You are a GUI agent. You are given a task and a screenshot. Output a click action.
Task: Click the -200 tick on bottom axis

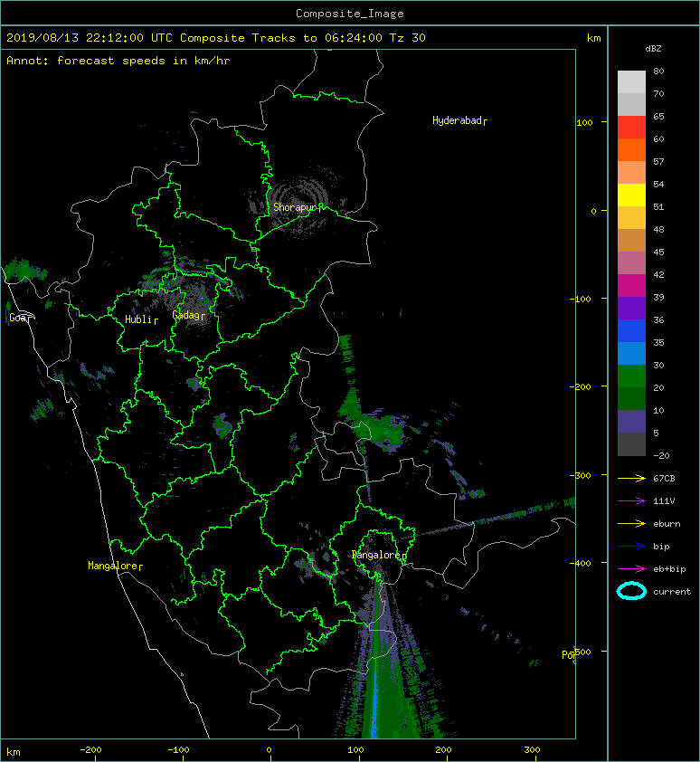[90, 750]
